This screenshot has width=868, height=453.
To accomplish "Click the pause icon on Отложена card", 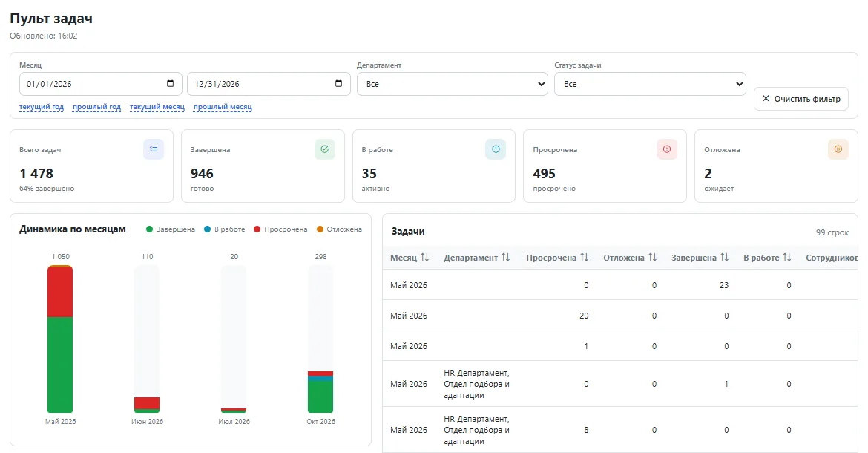I will point(838,149).
